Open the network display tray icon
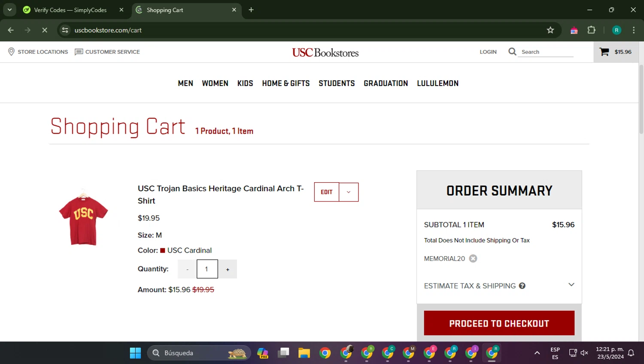 coord(573,353)
